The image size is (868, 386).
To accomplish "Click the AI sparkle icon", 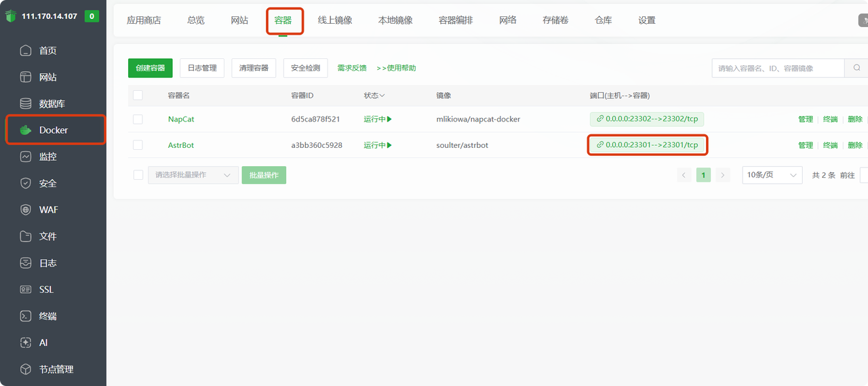I will [x=26, y=343].
